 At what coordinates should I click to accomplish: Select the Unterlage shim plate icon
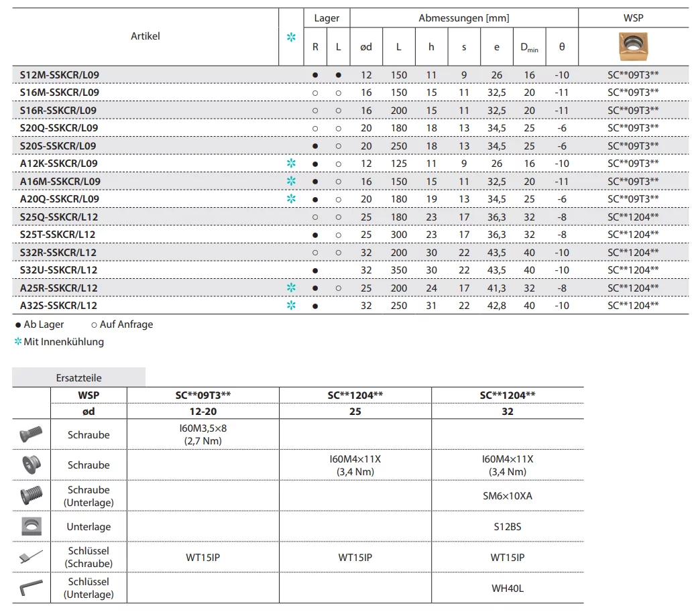point(32,527)
